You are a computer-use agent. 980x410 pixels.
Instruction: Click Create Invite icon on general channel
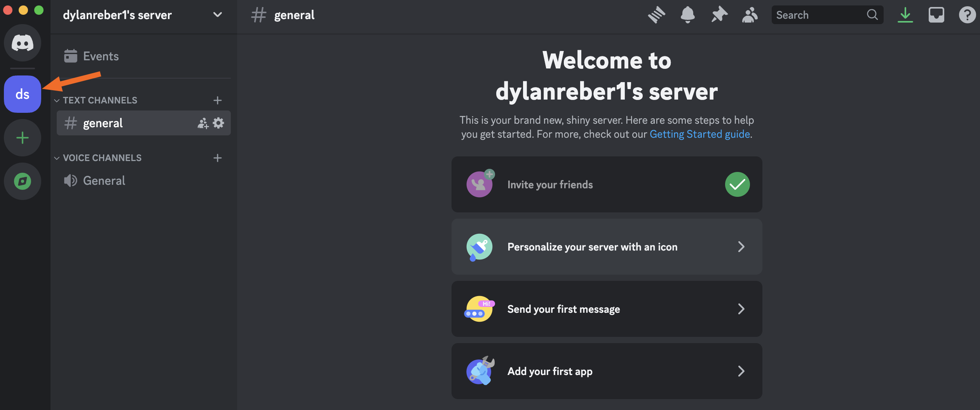tap(203, 123)
